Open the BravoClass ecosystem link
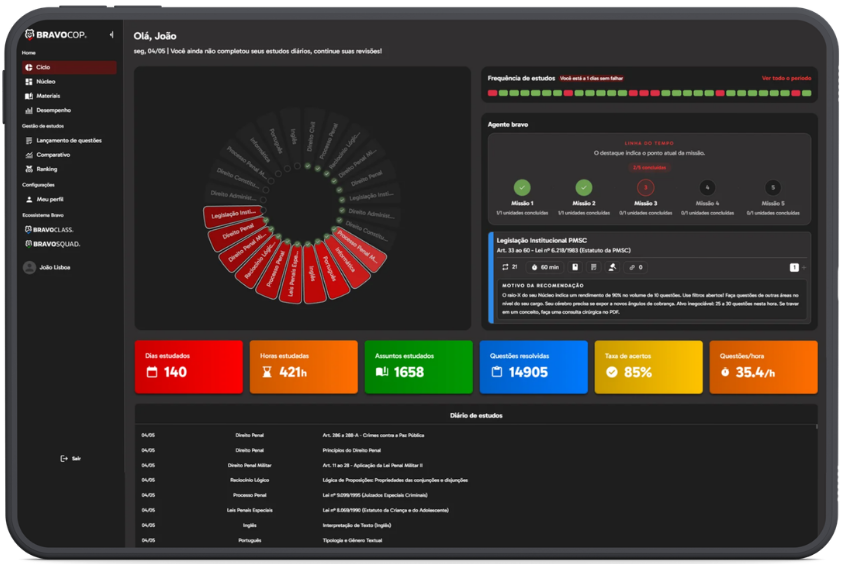Viewport: 845px width, 564px height. pyautogui.click(x=49, y=229)
